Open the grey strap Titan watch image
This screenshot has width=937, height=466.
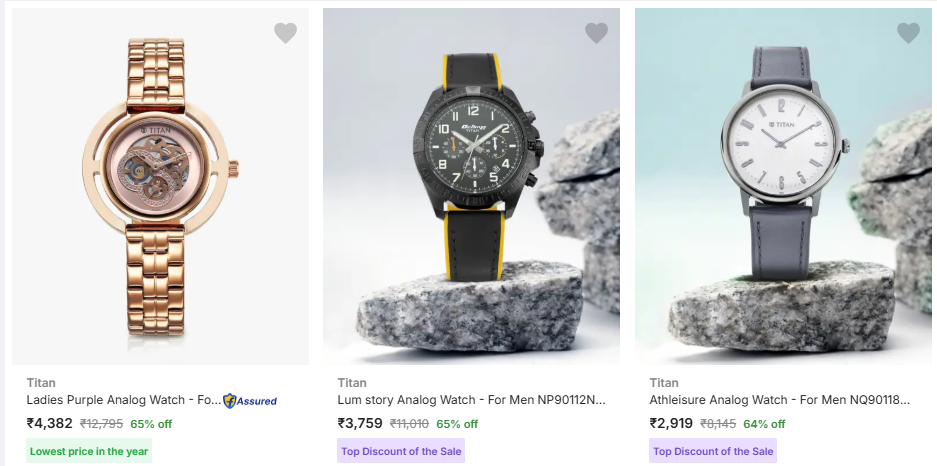coord(783,190)
